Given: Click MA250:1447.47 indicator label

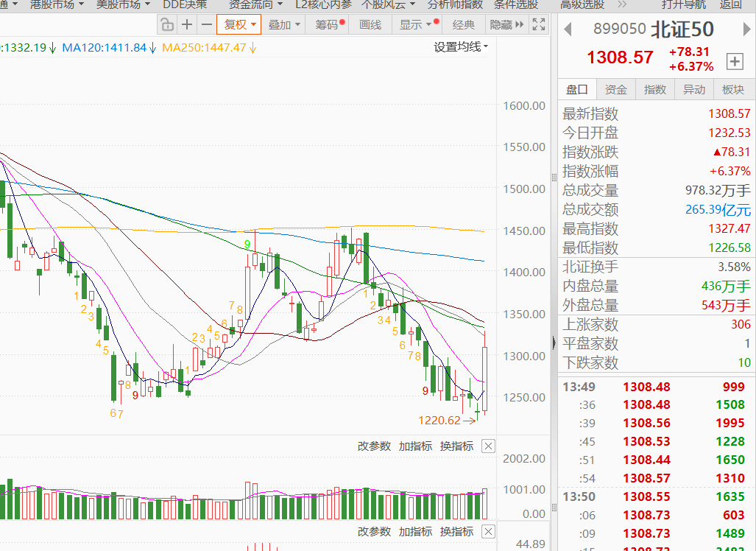Looking at the screenshot, I should click(x=209, y=48).
